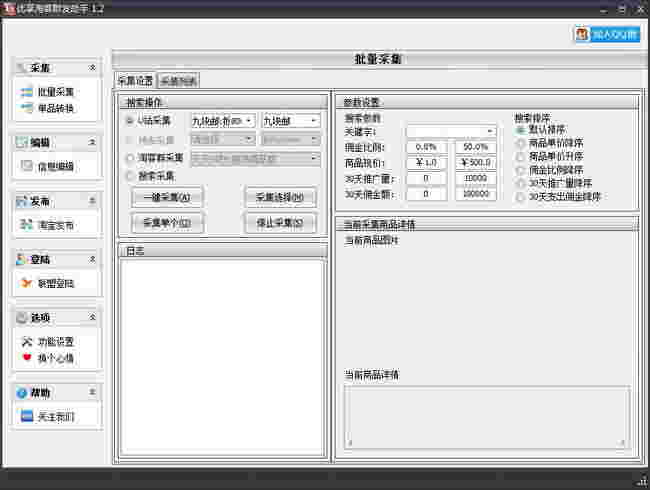The image size is (650, 490).
Task: Click the 加入QQ群 button
Action: coord(607,34)
